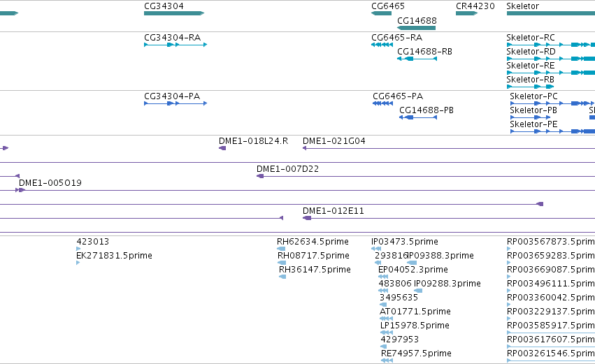Click the CG34304 gene bar
This screenshot has height=364, width=595.
174,13
